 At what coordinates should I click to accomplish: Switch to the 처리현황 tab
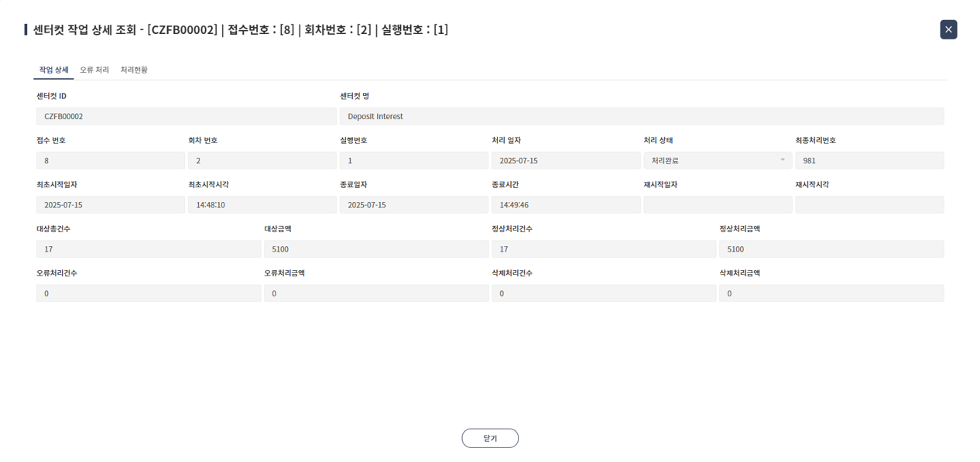134,69
